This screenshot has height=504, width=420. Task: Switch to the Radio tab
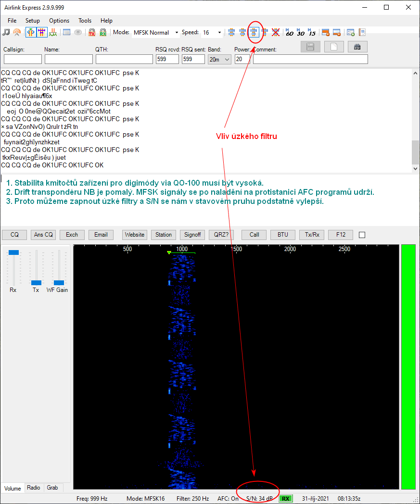pyautogui.click(x=34, y=488)
